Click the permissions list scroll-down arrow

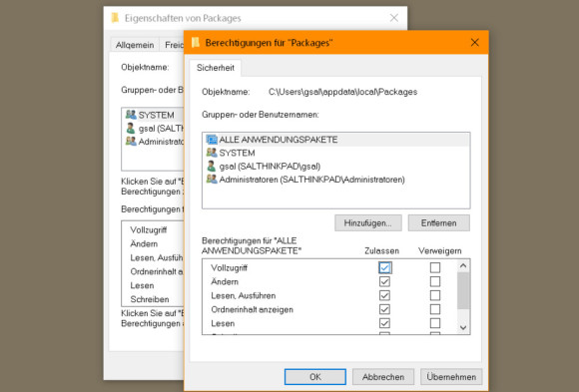point(463,327)
